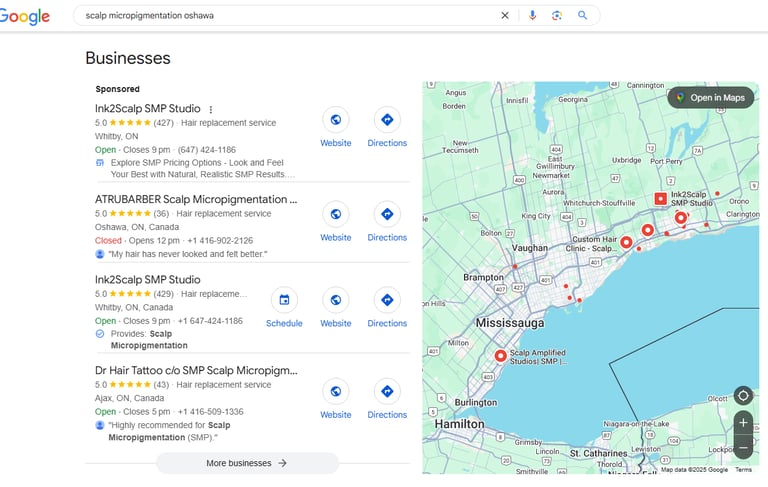The height and width of the screenshot is (487, 768).
Task: Click phone number +1 416-902-2126
Action: [x=220, y=241]
